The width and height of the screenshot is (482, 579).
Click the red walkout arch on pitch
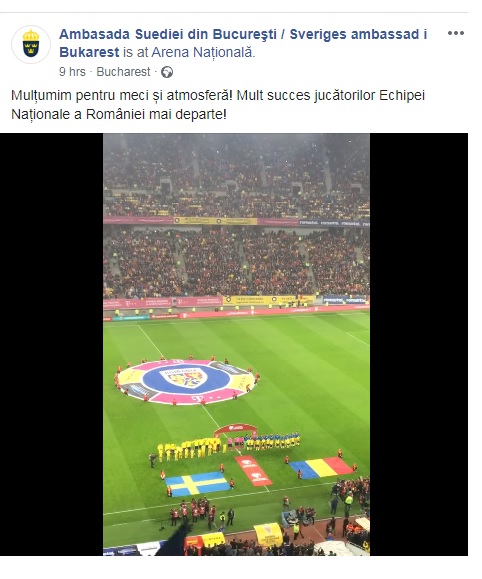click(236, 430)
